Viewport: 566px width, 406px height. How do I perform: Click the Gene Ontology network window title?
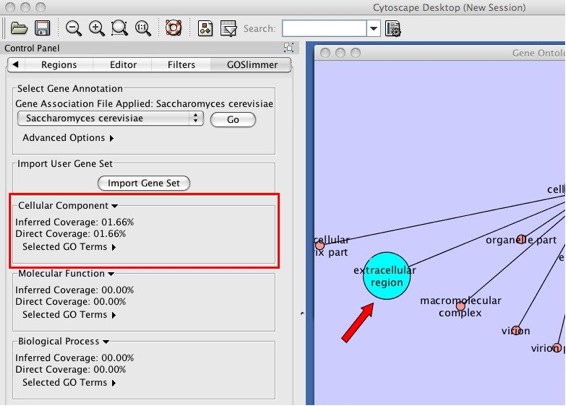pos(539,53)
